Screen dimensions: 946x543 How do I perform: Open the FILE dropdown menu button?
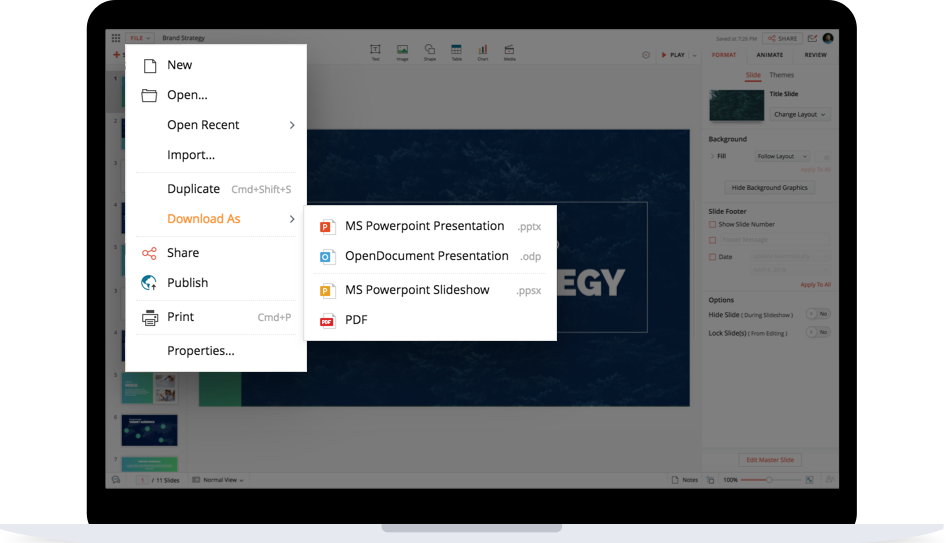click(140, 38)
